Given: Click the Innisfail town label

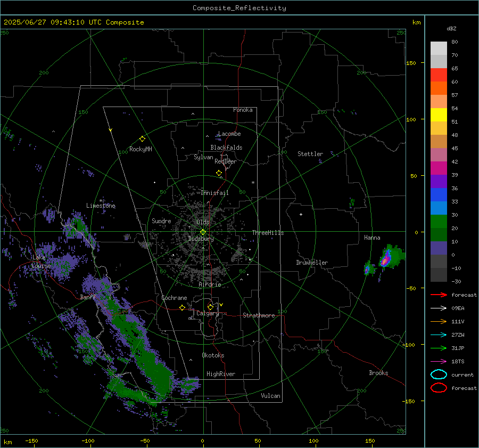Looking at the screenshot, I should [x=214, y=193].
